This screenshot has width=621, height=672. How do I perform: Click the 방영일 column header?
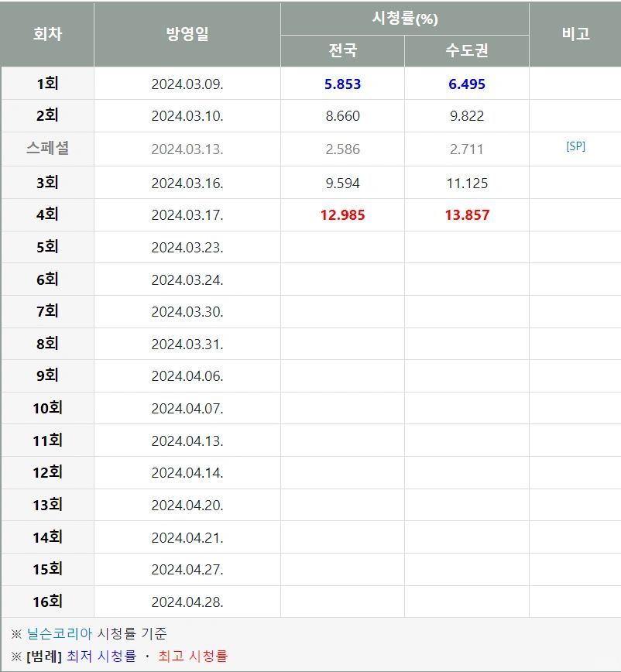[187, 34]
